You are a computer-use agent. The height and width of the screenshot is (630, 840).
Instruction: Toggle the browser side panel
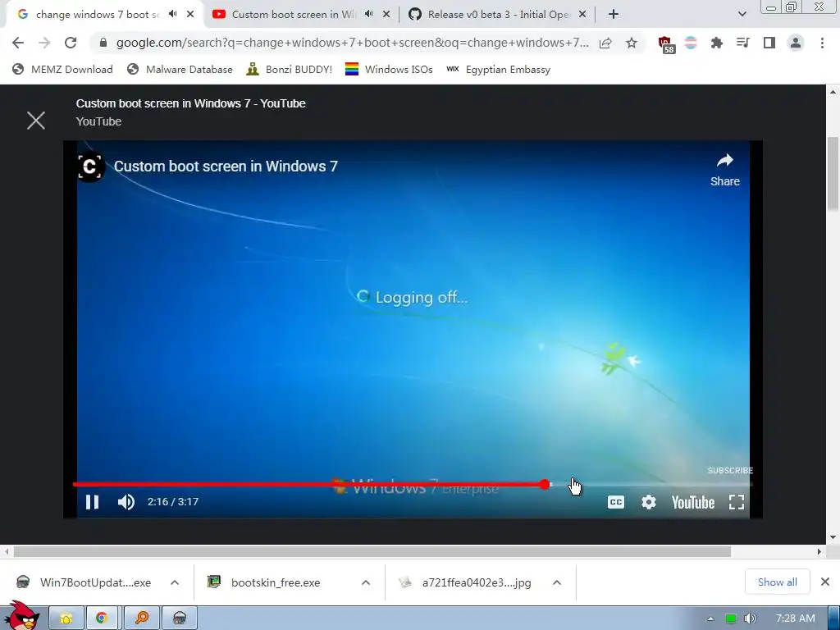coord(769,43)
